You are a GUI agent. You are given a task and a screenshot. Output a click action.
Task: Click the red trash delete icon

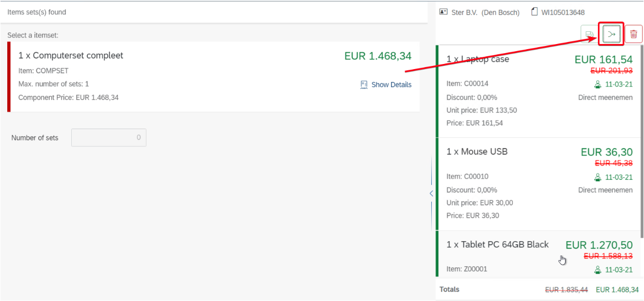(x=634, y=34)
